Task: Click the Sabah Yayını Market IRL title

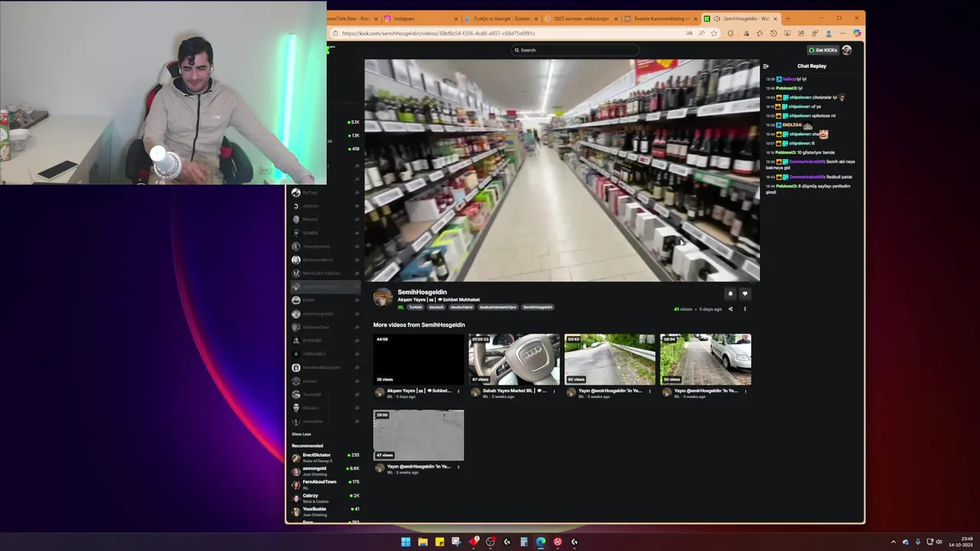Action: (514, 390)
